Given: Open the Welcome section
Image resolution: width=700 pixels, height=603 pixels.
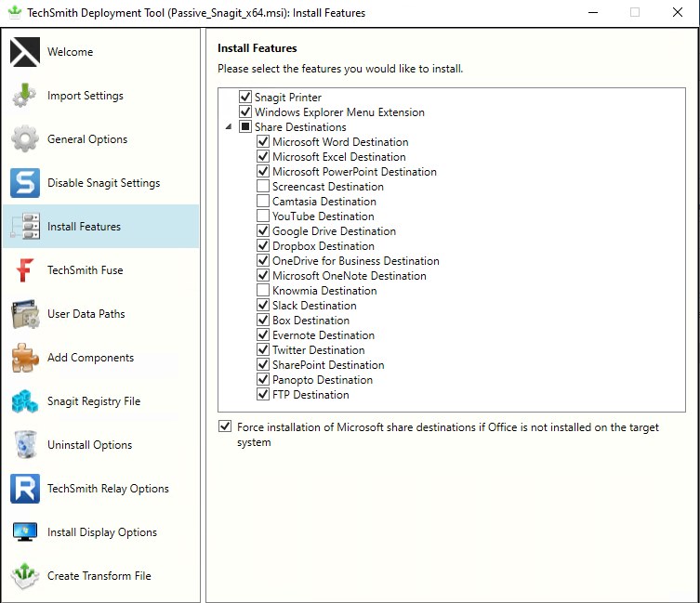Looking at the screenshot, I should pyautogui.click(x=101, y=52).
